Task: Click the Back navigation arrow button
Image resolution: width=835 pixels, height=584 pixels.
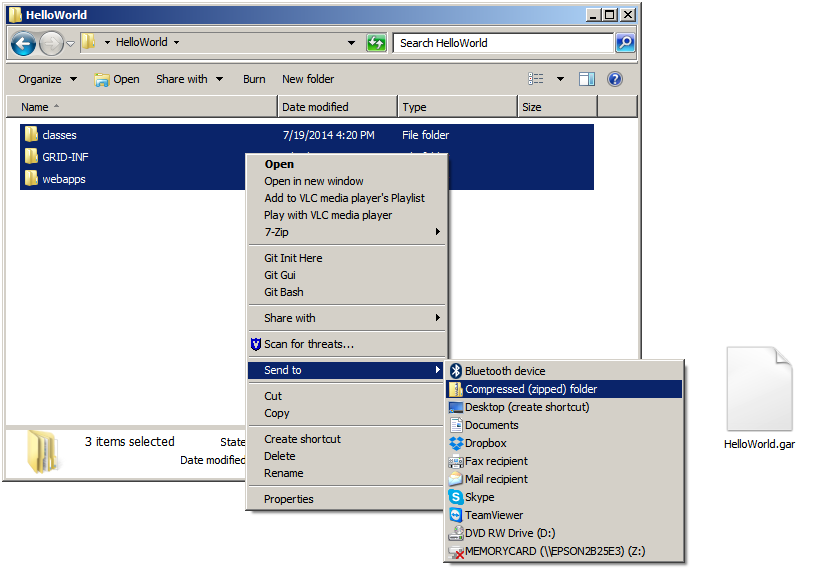Action: [24, 43]
